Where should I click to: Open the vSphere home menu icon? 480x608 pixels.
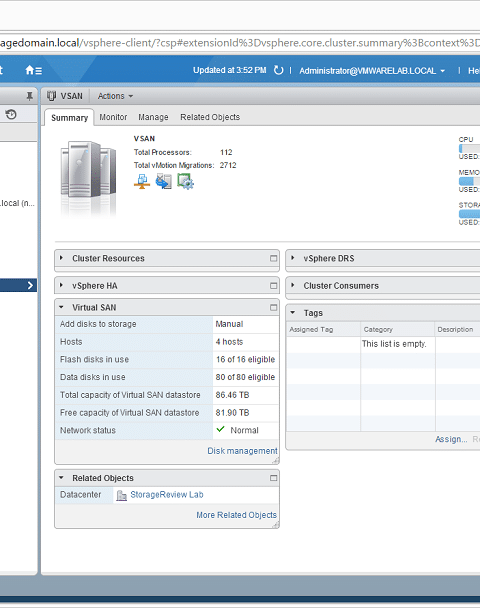(34, 70)
